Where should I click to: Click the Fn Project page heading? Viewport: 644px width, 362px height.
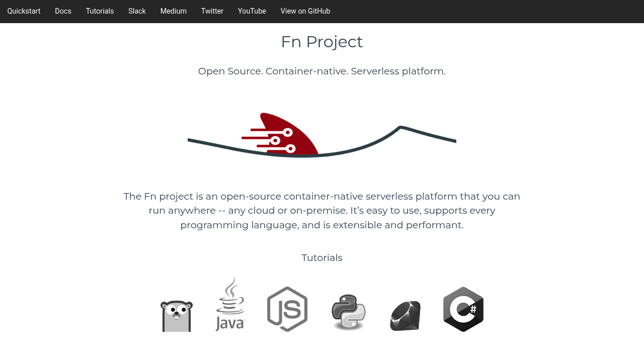[x=321, y=42]
